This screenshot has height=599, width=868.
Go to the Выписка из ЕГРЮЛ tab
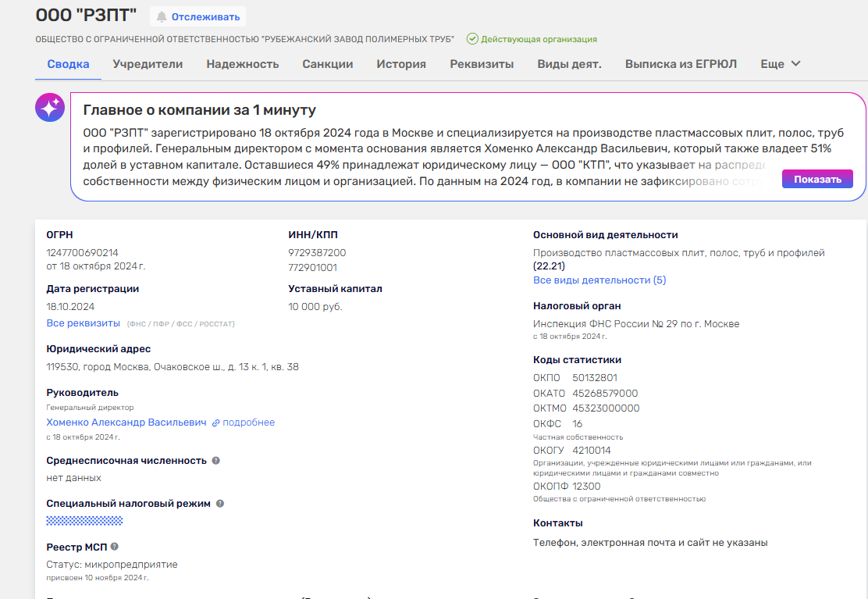point(681,64)
